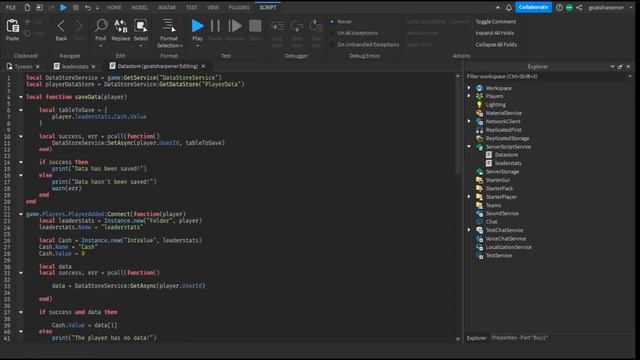Collapse the pcall fold on line 10
The image size is (640, 360).
[21, 136]
